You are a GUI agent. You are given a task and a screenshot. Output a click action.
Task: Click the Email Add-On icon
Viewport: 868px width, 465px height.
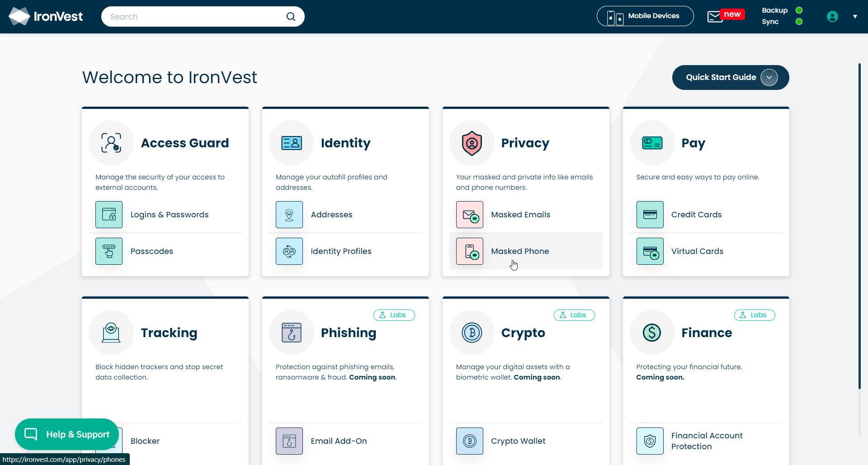[x=289, y=441]
